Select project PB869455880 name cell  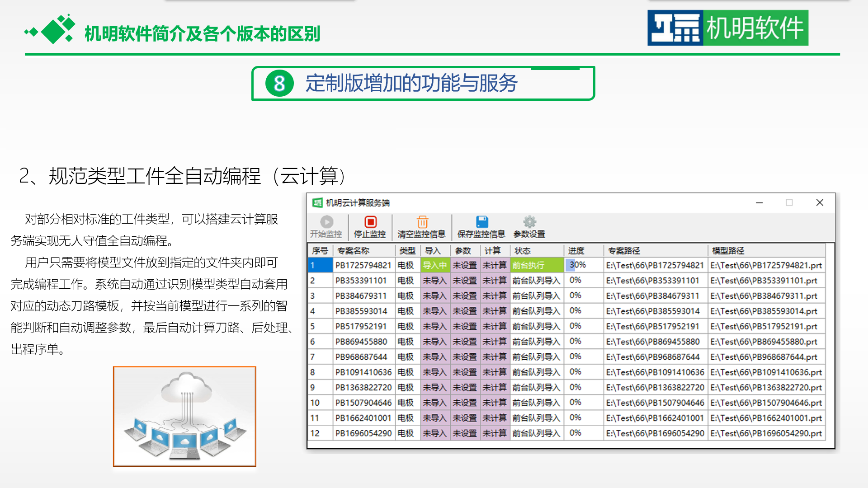tap(364, 342)
